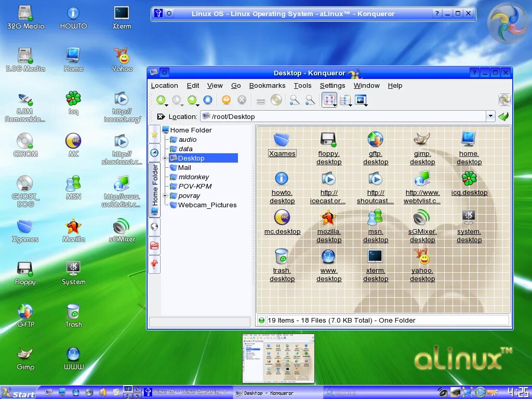
Task: Click Desktop - Konqueror taskbar button
Action: click(277, 393)
